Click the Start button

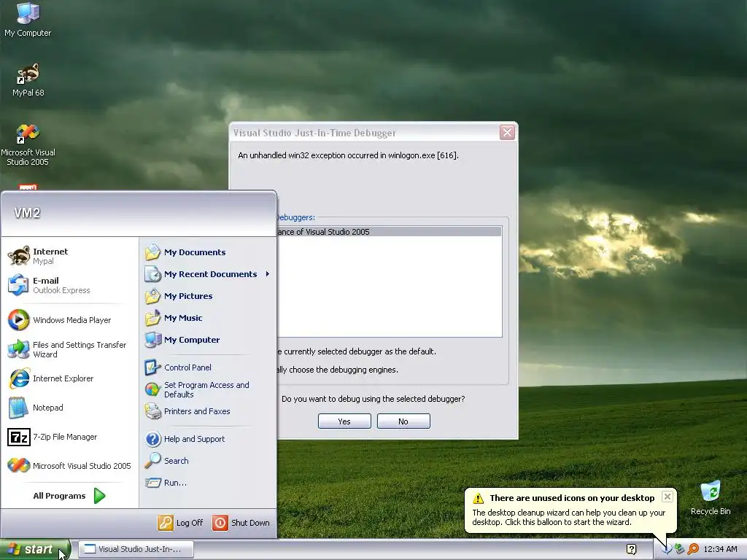[35, 550]
